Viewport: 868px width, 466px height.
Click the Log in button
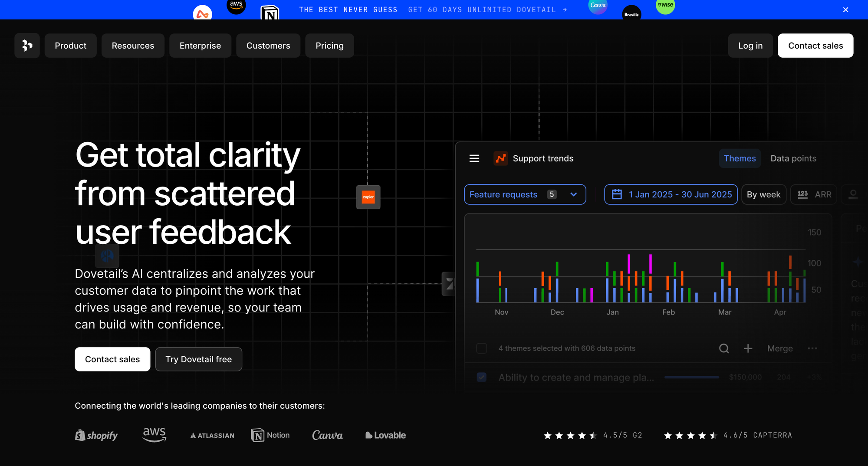750,46
